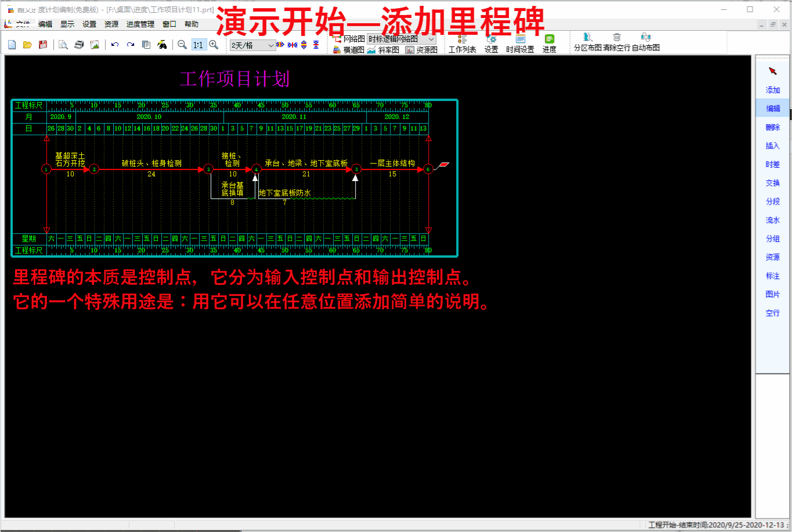This screenshot has width=792, height=532.
Task: Select the red milestone flag after node 6
Action: 443,165
